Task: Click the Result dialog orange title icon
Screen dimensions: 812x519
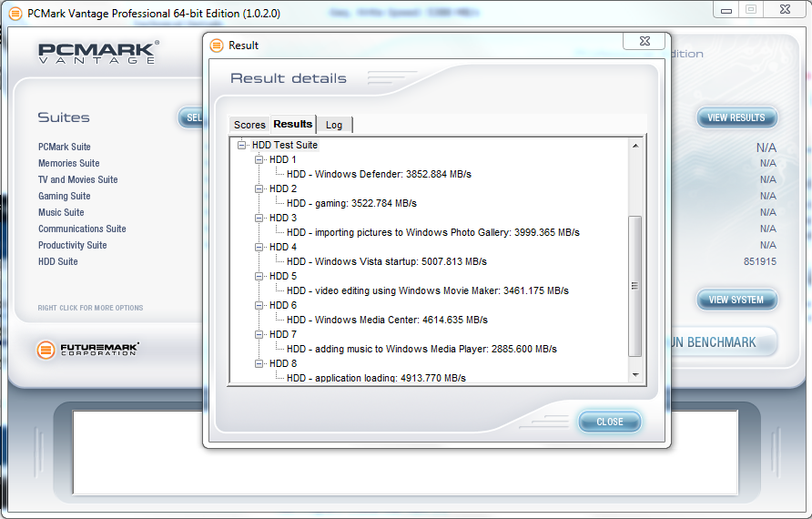Action: coord(217,46)
